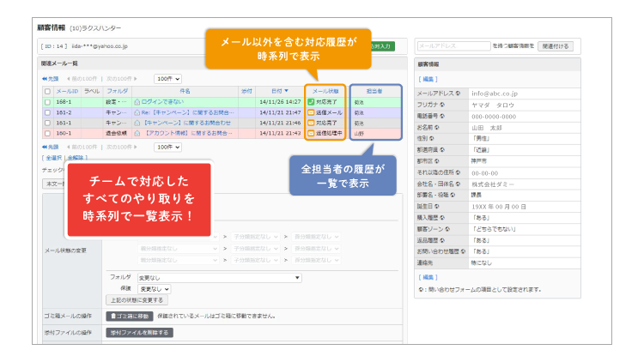The image size is (644, 362).
Task: Click form icon next to 誕生日 label
Action: click(437, 207)
